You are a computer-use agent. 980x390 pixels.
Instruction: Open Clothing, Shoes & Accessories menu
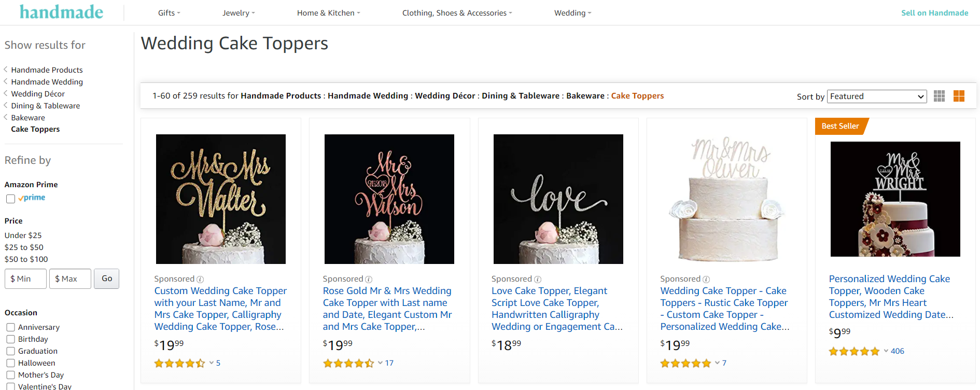[x=457, y=13]
